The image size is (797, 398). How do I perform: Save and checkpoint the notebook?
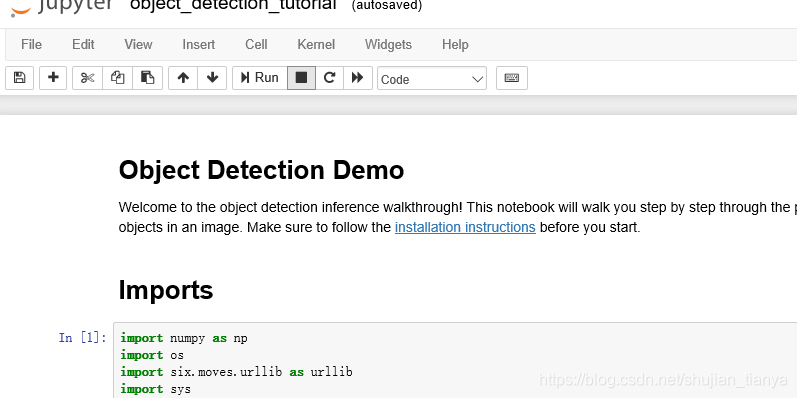pos(19,78)
